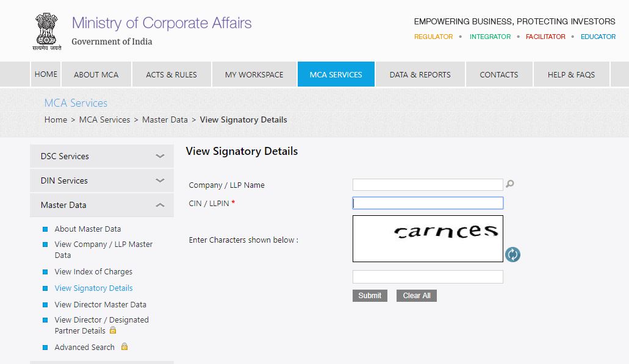Open View Director Master Data link
Image resolution: width=629 pixels, height=364 pixels.
tap(100, 304)
